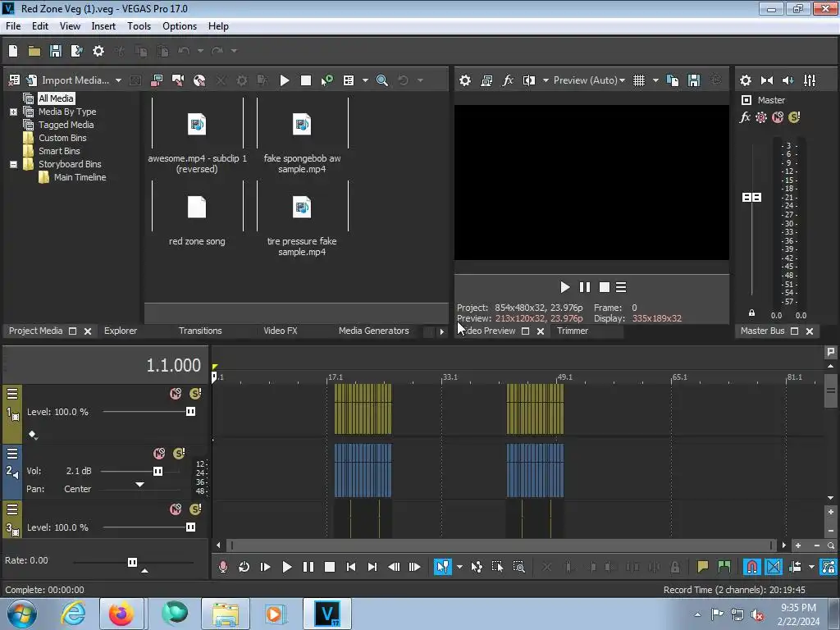Screen dimensions: 840x630
Task: Open Master Bus audio properties gear
Action: tap(745, 80)
